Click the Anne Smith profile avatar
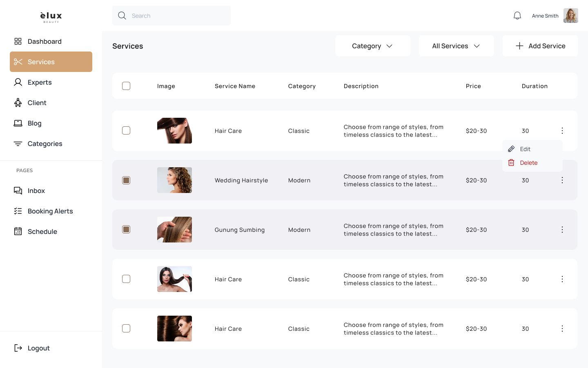Screen dimensions: 588x368 (570, 16)
